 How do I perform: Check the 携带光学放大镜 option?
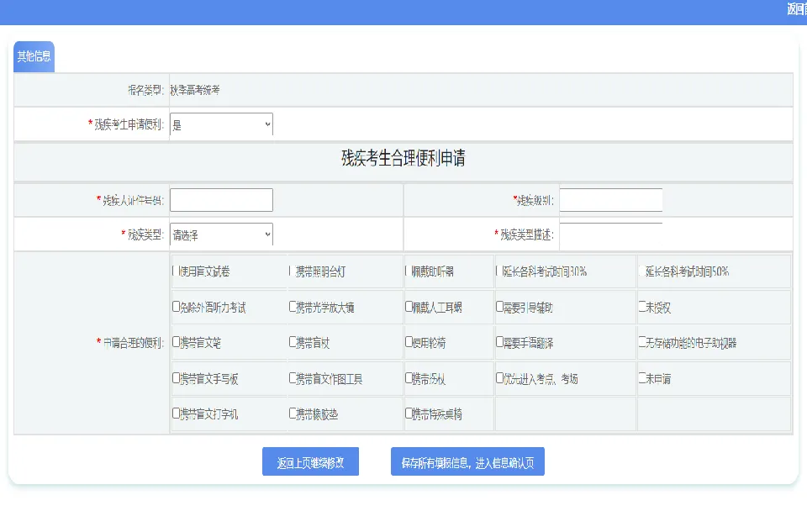coord(290,306)
